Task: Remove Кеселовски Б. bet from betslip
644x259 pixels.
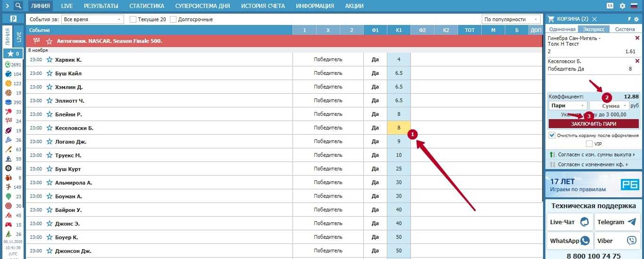Action: [638, 61]
